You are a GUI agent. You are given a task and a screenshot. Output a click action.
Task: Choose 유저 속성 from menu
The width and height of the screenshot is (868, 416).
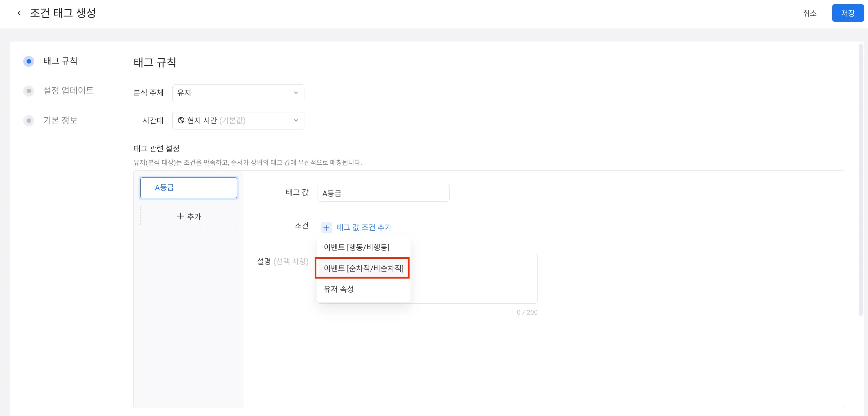coord(363,289)
